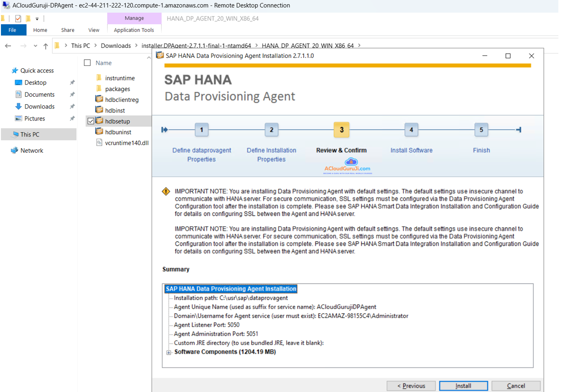Click the Up directory arrow icon
The height and width of the screenshot is (392, 565).
point(46,46)
